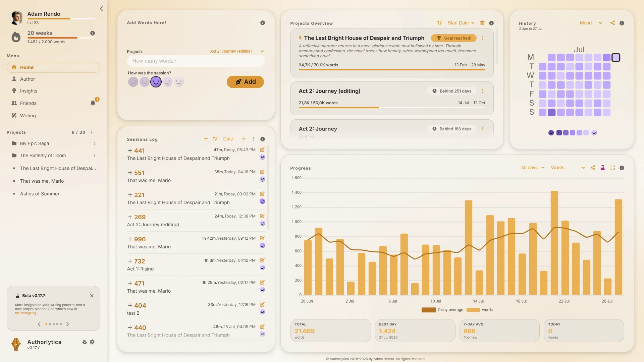Go to previous beta notice slide
The height and width of the screenshot is (362, 644).
(x=39, y=324)
